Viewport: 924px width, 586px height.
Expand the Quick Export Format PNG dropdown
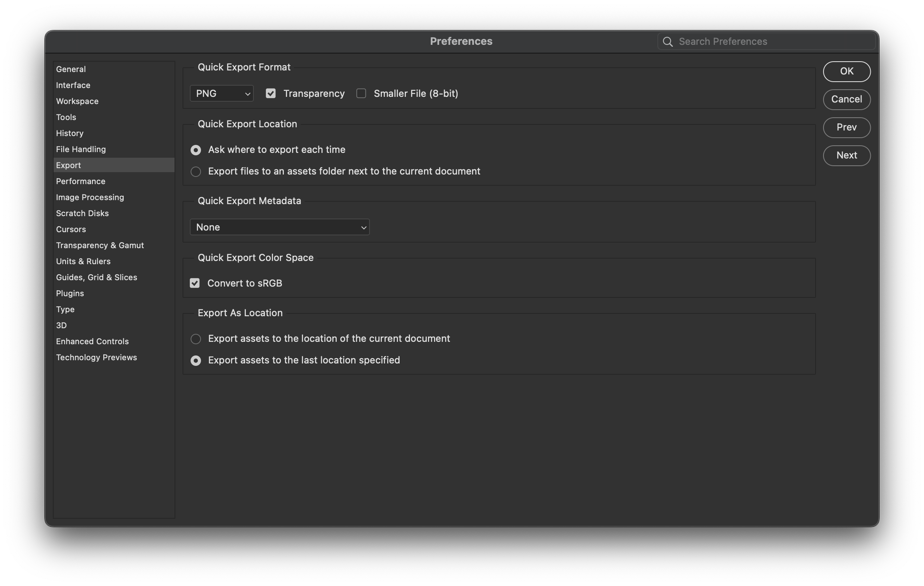point(221,93)
